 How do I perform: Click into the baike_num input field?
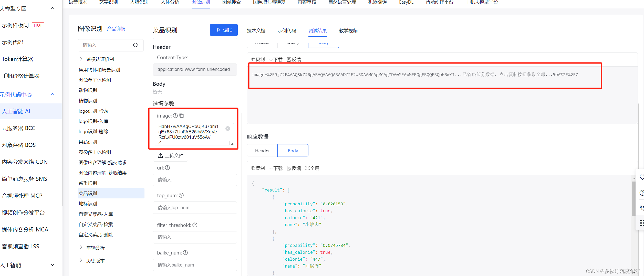coord(195,265)
